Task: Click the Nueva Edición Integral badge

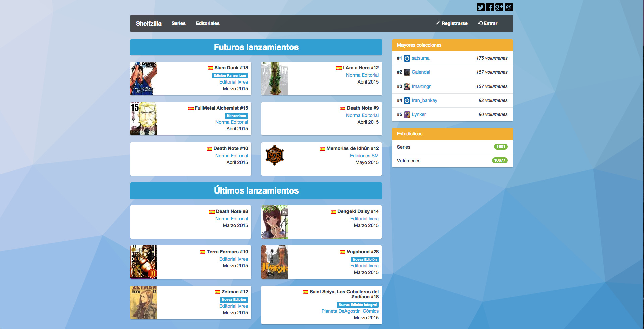Action: (358, 305)
